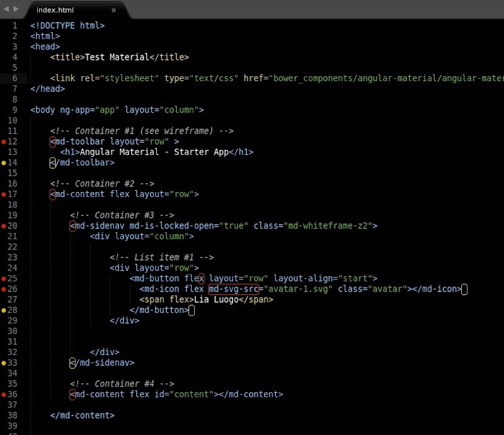Click red error marker on line 12
The width and height of the screenshot is (504, 435).
tap(4, 142)
